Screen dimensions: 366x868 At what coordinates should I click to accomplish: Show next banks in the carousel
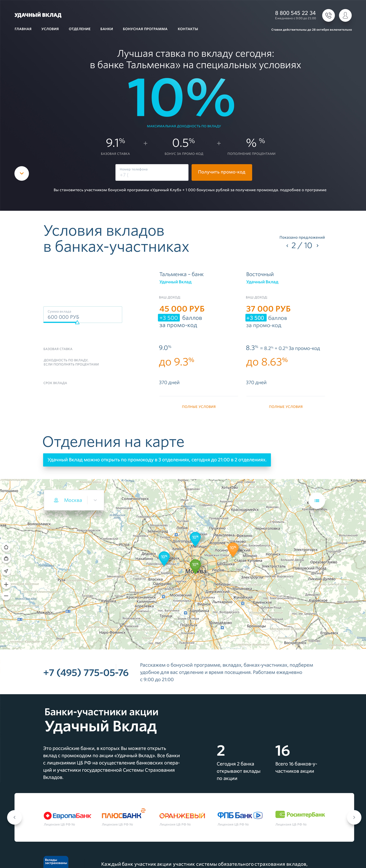[x=354, y=817]
